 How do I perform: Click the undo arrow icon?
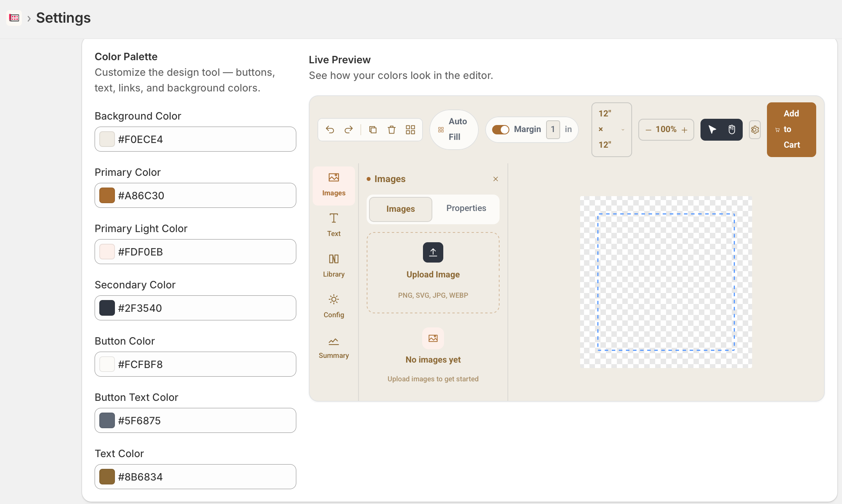pyautogui.click(x=330, y=130)
